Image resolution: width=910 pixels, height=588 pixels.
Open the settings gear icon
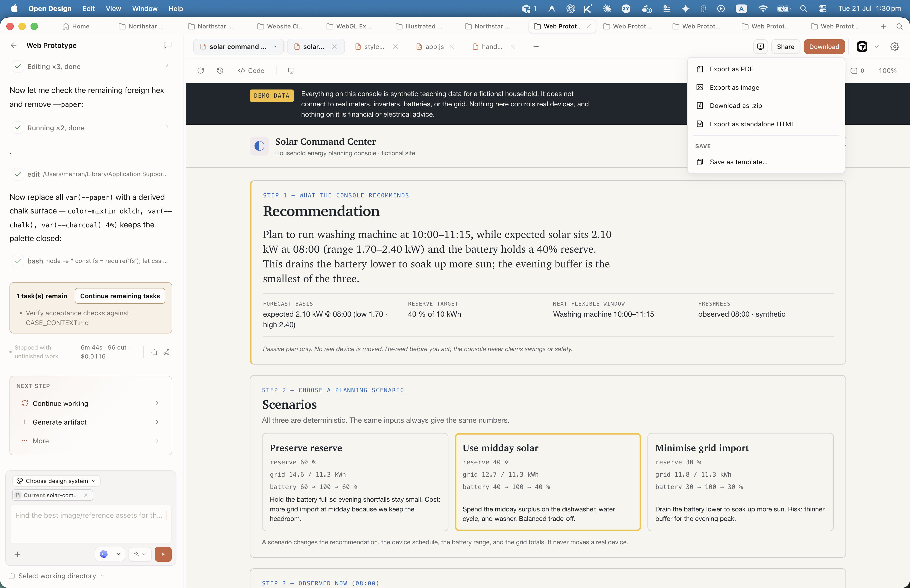894,47
